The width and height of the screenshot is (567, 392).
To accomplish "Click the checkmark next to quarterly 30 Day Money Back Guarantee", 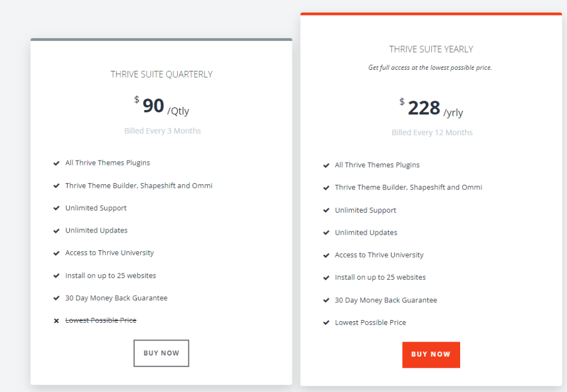I will [56, 298].
